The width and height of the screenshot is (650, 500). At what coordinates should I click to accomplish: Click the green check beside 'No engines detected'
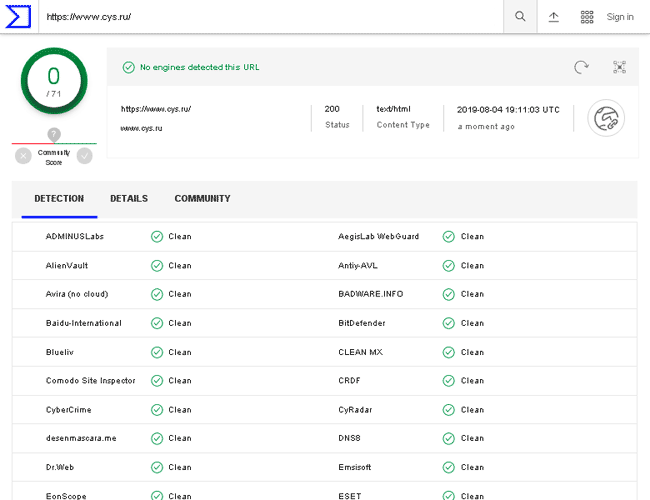(129, 67)
